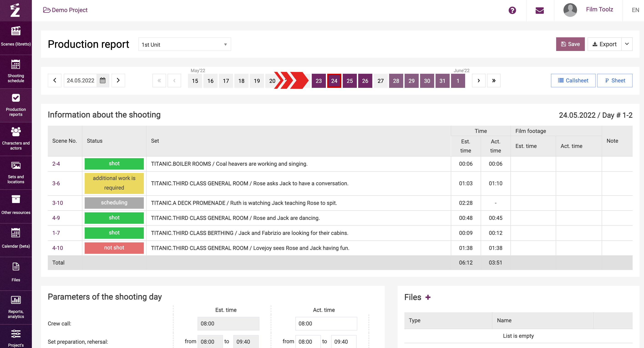Click green shot status of scene 4-9

[114, 218]
